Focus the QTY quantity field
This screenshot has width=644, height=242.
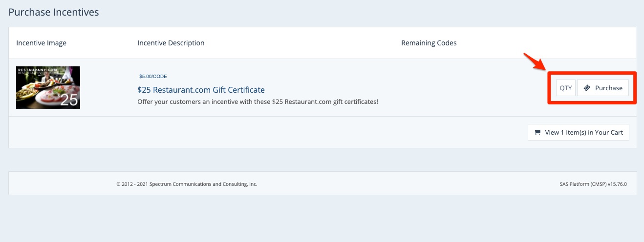tap(566, 88)
